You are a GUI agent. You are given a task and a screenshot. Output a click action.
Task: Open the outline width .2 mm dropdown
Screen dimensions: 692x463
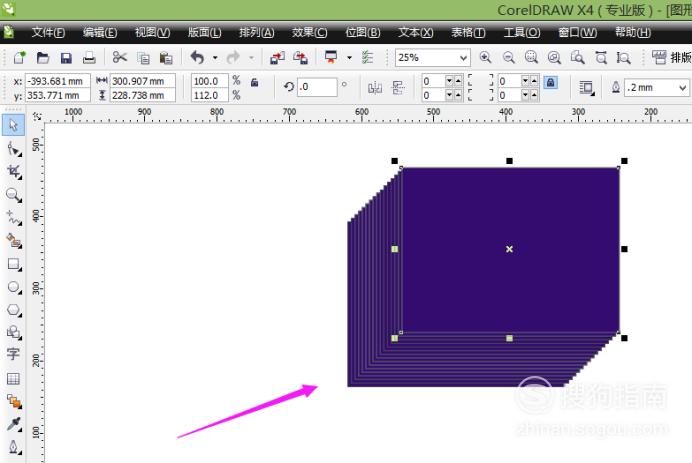click(682, 88)
